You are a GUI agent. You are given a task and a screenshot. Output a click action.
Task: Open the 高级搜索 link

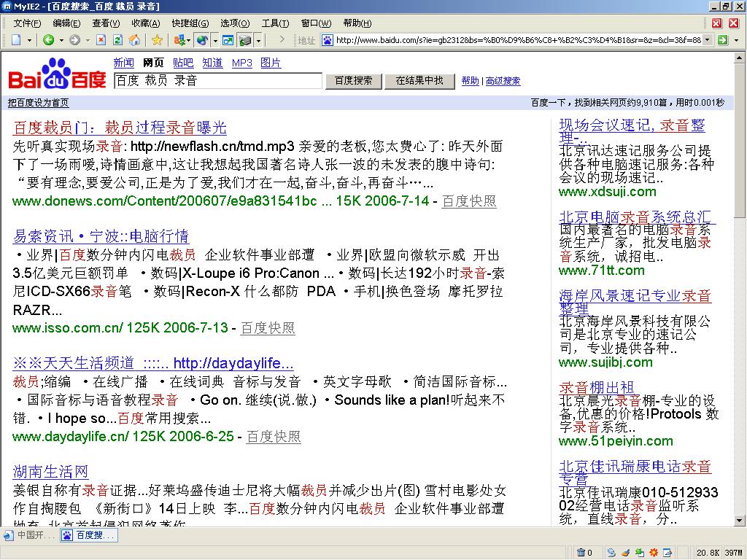[x=503, y=81]
